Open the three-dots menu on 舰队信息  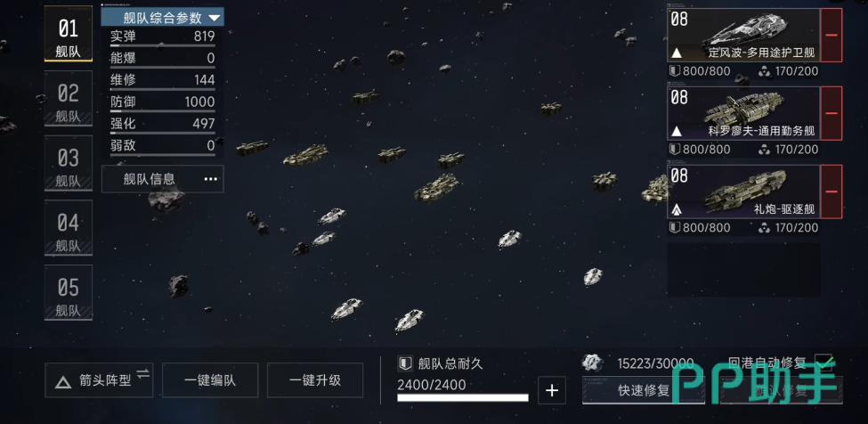coord(211,179)
